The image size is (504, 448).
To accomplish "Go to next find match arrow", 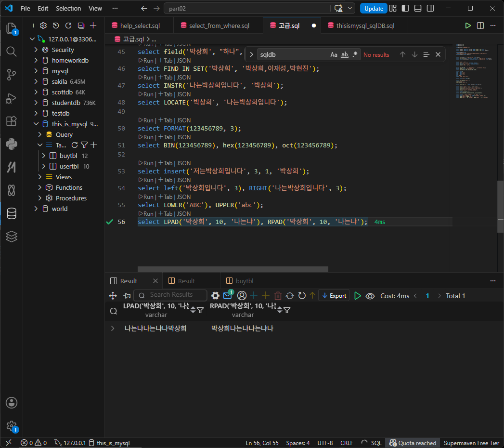I will (x=414, y=54).
